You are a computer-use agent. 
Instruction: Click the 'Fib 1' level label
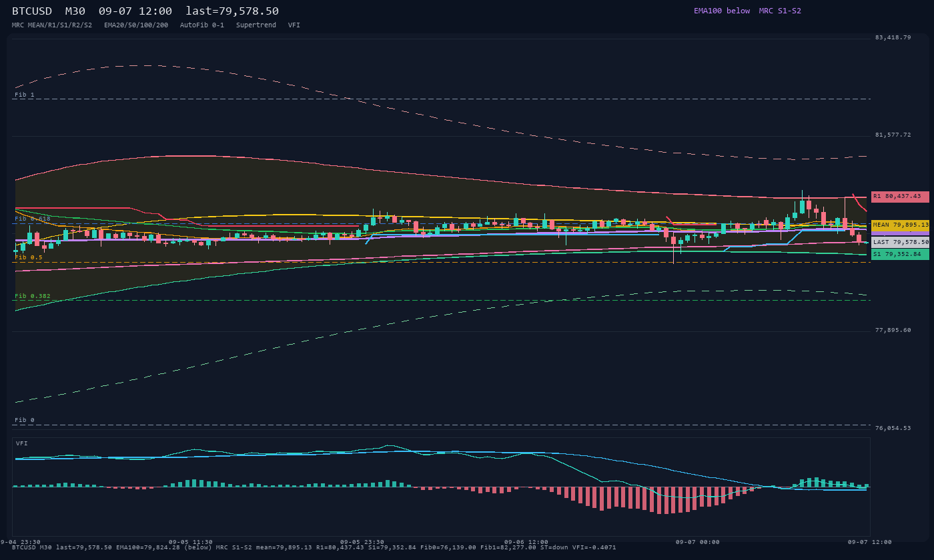(x=25, y=95)
